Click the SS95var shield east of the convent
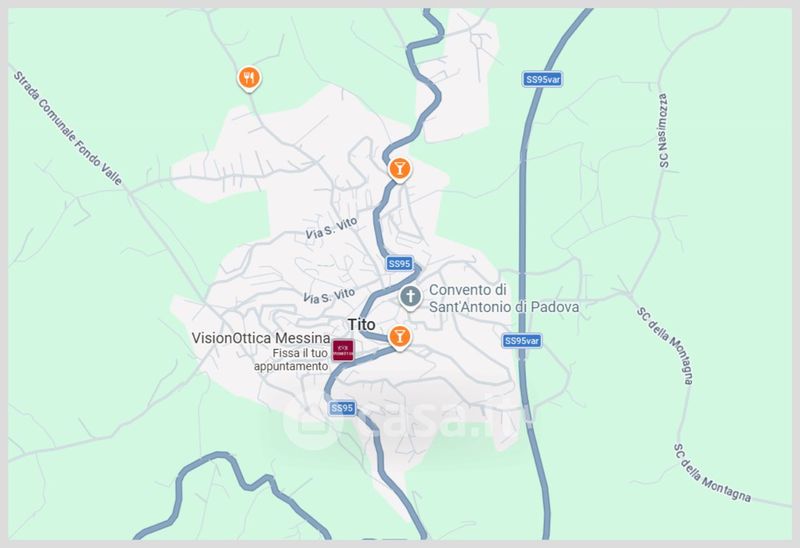 (521, 340)
